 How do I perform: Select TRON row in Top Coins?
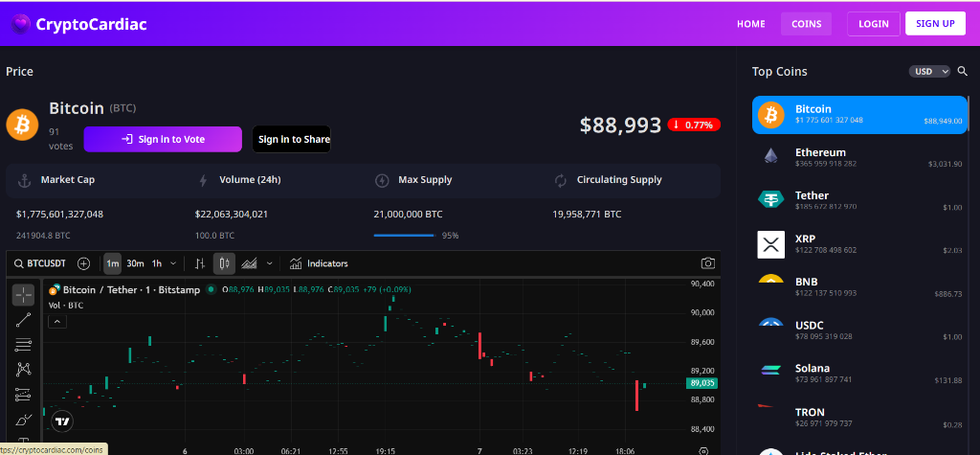pyautogui.click(x=859, y=418)
